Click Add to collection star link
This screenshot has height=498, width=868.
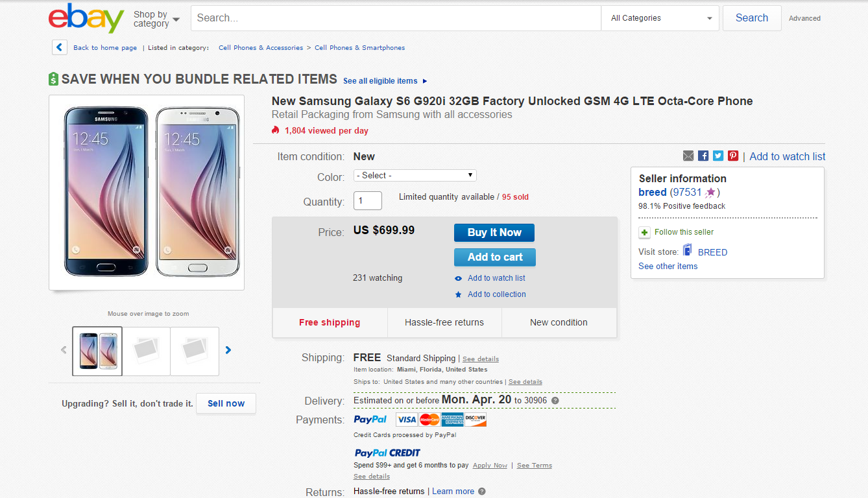point(496,294)
